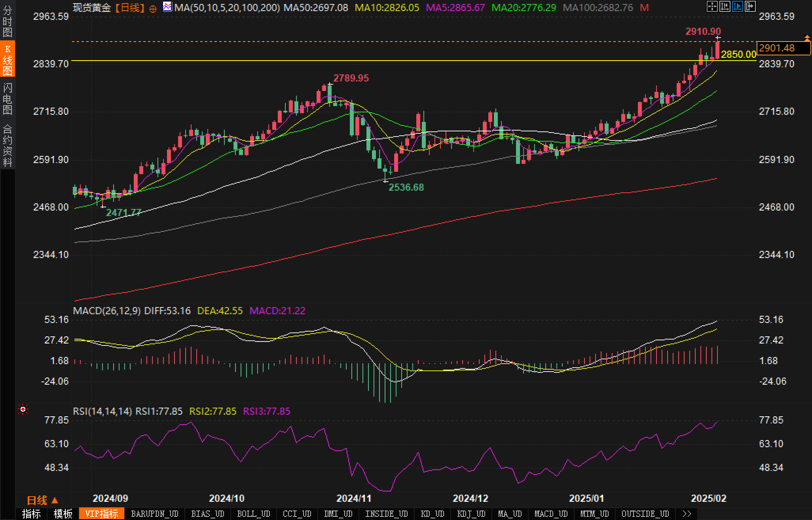Click the orange circled-plus icon by 日线
812x520 pixels.
point(153,9)
